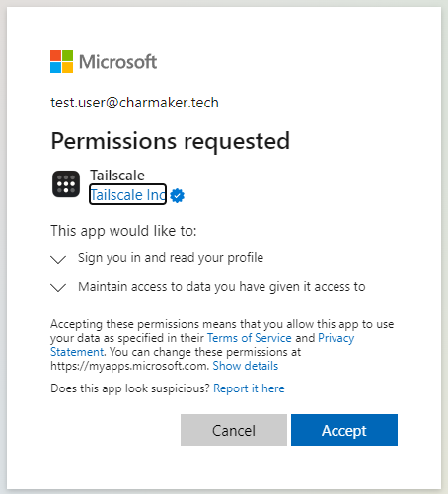The image size is (448, 494).
Task: Accept the requested permissions
Action: click(344, 430)
